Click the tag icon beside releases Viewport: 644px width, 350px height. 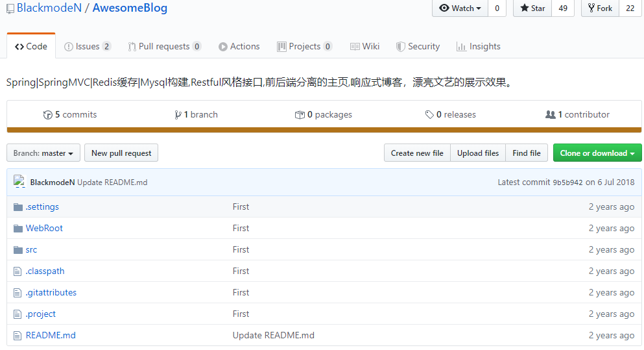point(429,115)
